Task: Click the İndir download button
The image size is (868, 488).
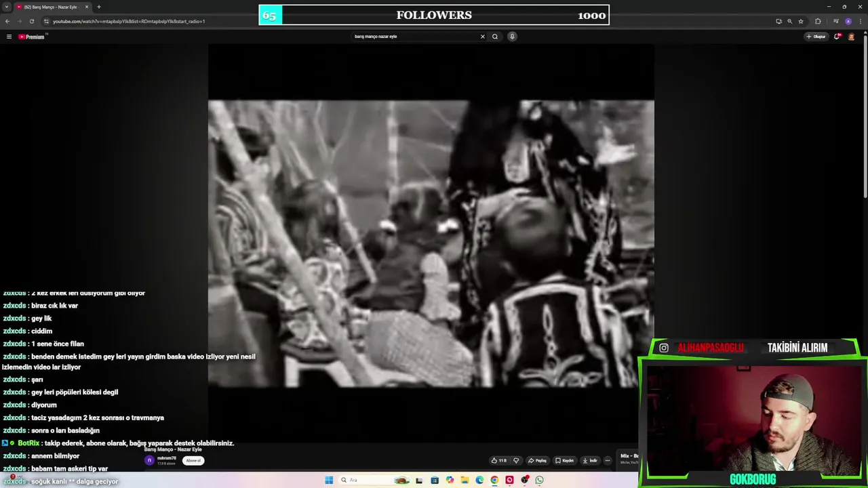Action: click(x=590, y=460)
